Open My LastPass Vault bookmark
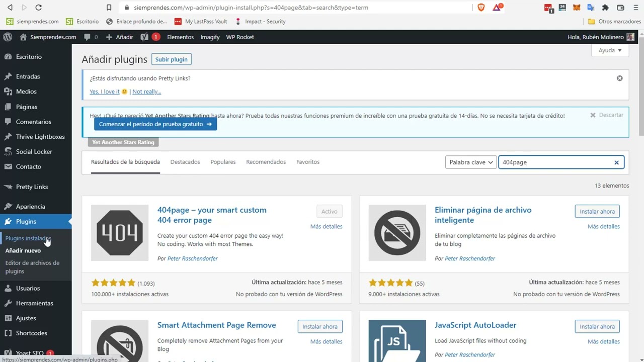This screenshot has height=362, width=644. pyautogui.click(x=201, y=22)
